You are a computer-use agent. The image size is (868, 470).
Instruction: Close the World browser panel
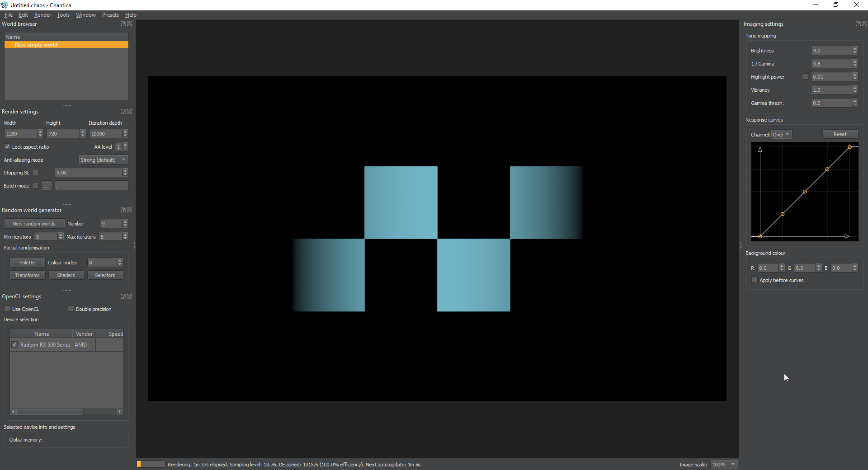130,24
